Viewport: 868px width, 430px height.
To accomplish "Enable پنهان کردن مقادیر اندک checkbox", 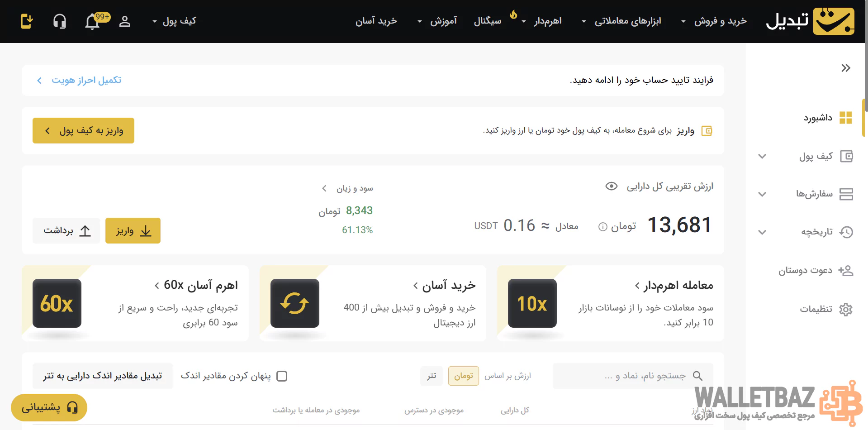I will [x=282, y=376].
